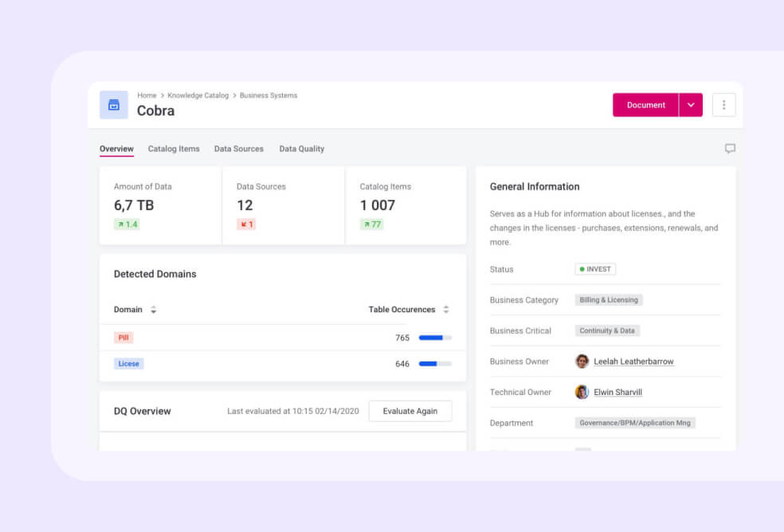Open the Document button's dropdown arrow
Viewport: 784px width, 532px height.
point(691,104)
